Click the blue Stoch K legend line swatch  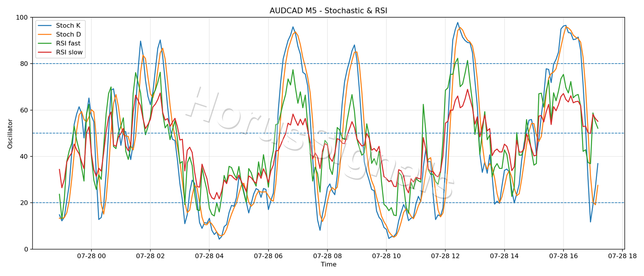click(45, 26)
